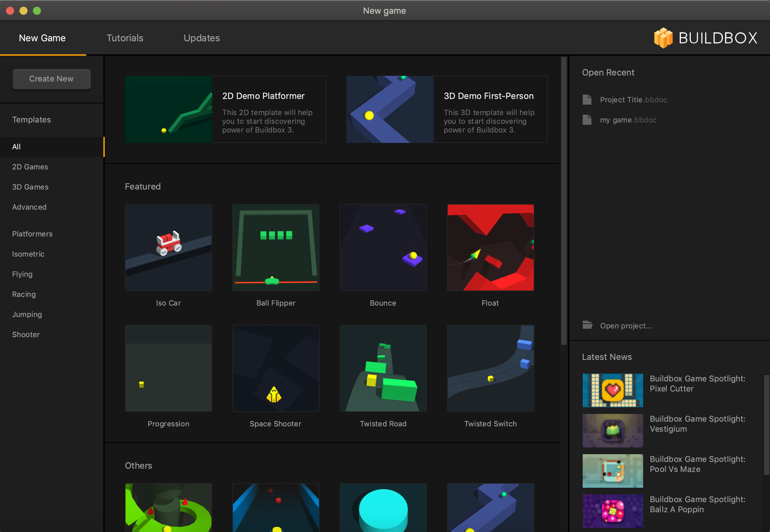Screen dimensions: 770x532
Task: Open the Pool Vs Maze news thumbnail
Action: pyautogui.click(x=613, y=471)
